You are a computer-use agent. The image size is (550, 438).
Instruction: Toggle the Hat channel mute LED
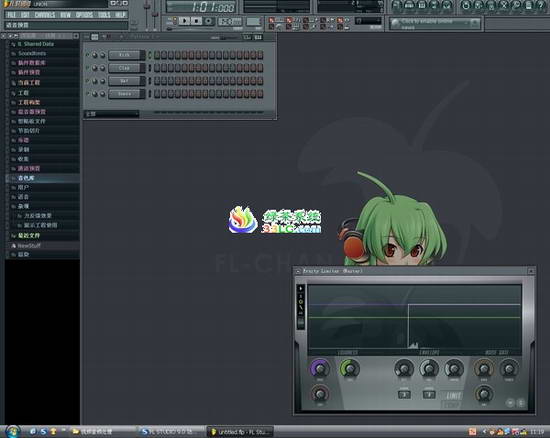click(87, 81)
